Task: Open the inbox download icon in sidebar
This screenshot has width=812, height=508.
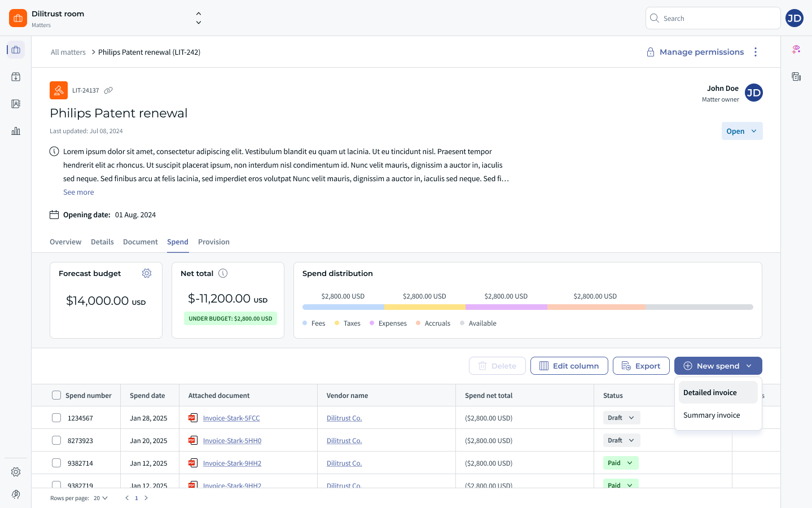Action: (16, 77)
